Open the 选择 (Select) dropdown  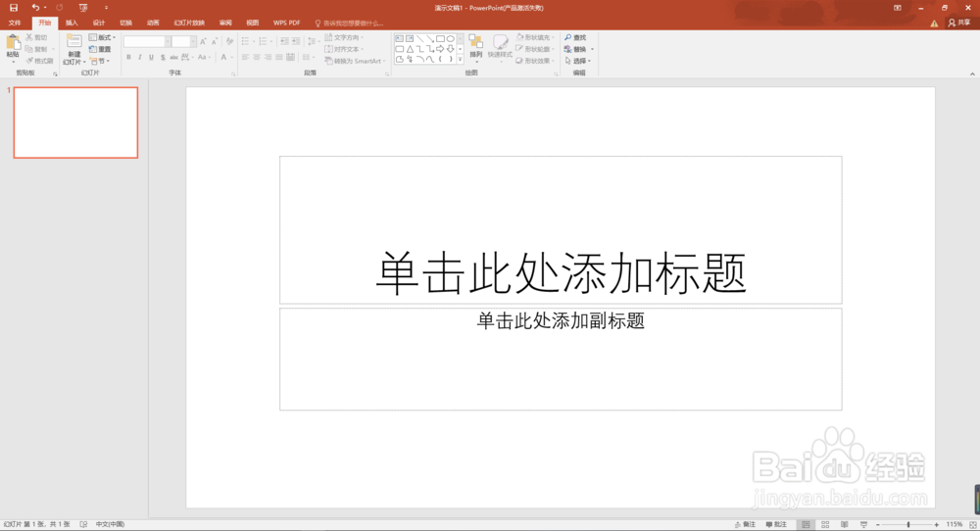[x=577, y=61]
